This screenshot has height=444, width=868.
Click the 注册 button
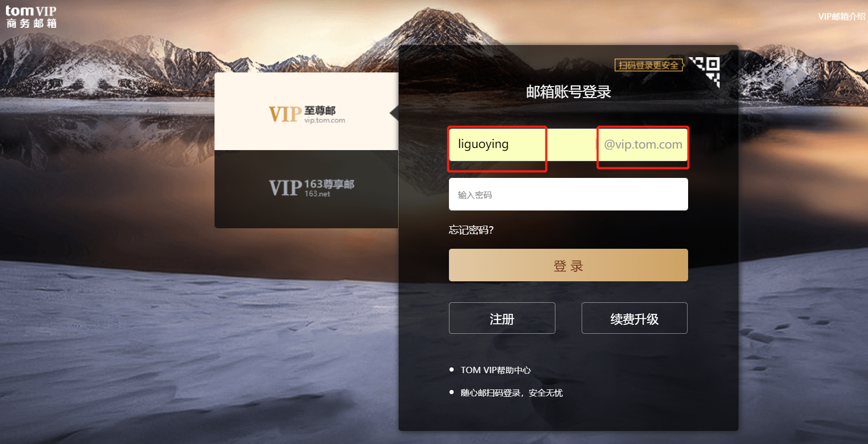click(x=502, y=318)
